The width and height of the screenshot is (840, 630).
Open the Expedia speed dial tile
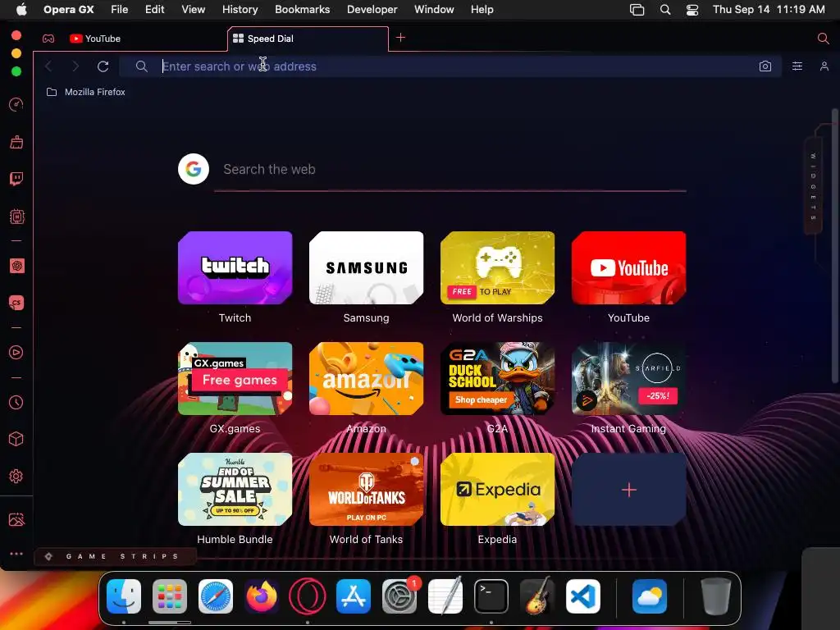(x=498, y=490)
